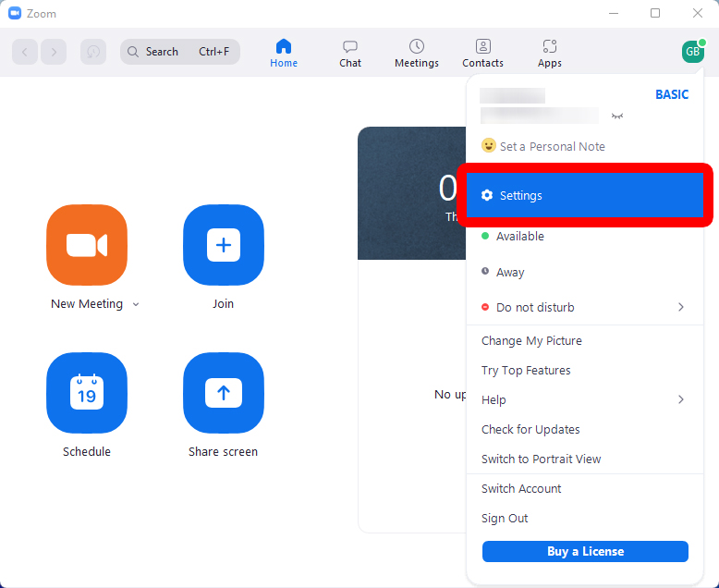The width and height of the screenshot is (719, 588).
Task: Expand the New Meeting dropdown arrow
Action: [x=136, y=304]
